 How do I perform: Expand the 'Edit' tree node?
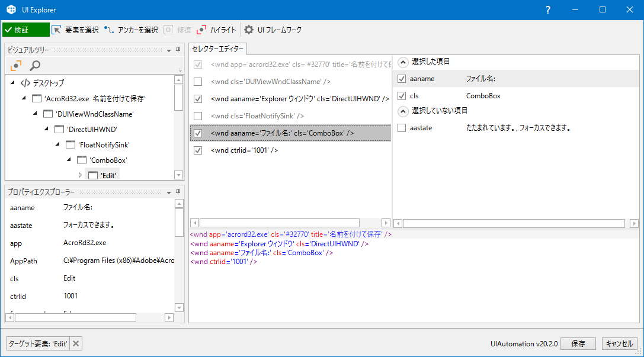tap(80, 175)
